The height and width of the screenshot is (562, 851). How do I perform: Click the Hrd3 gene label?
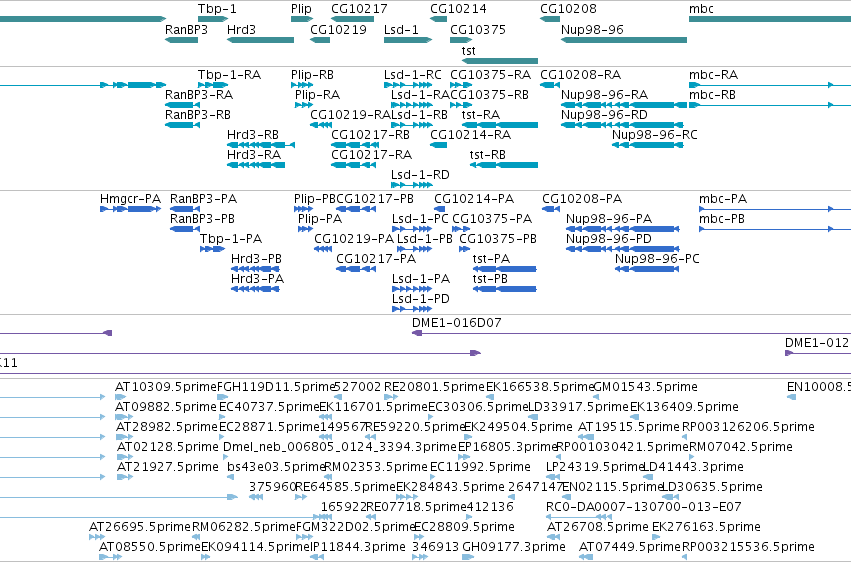[x=242, y=29]
